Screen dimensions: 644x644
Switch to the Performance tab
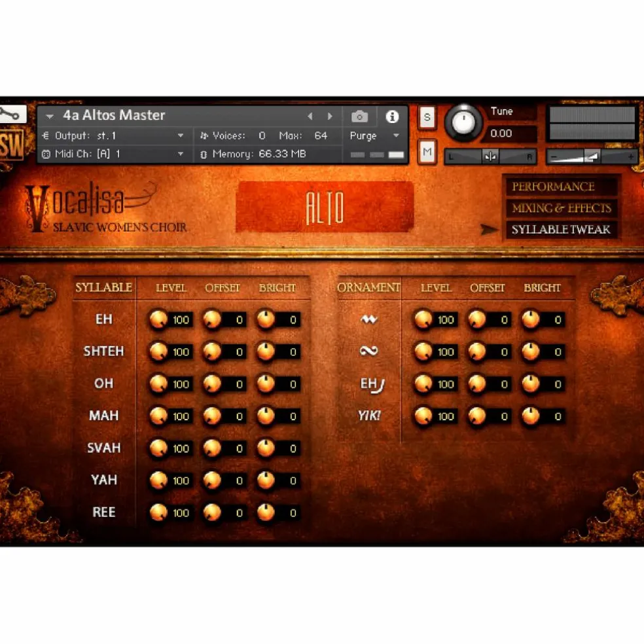pos(561,187)
